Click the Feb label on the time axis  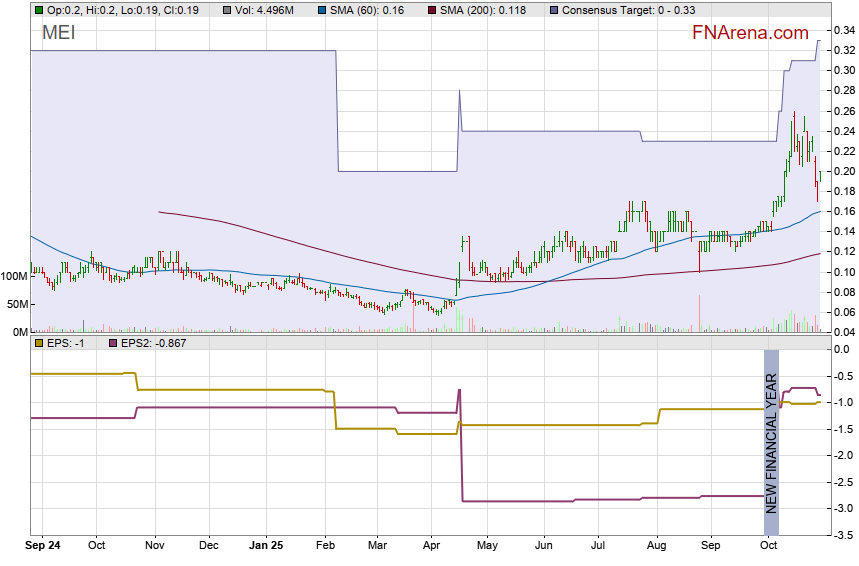coord(326,546)
